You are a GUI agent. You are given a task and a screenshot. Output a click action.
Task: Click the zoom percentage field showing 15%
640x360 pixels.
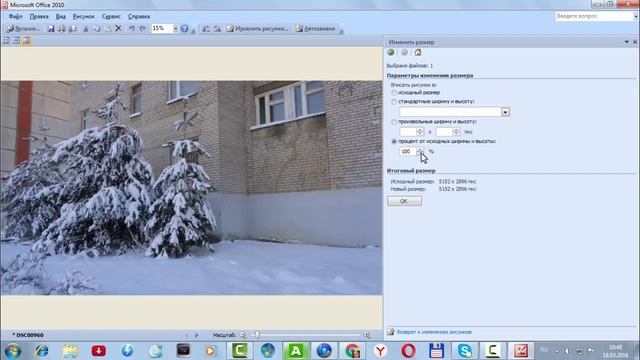click(x=162, y=28)
